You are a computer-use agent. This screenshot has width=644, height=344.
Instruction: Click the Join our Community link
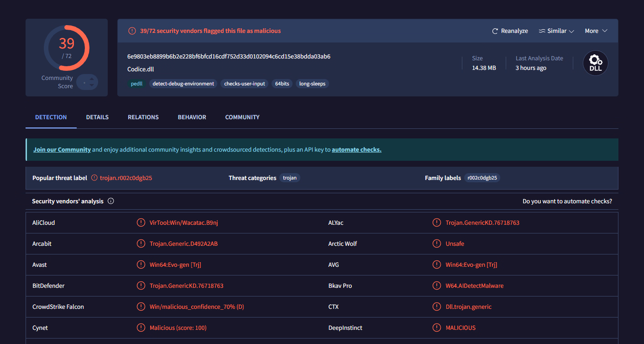pyautogui.click(x=62, y=150)
